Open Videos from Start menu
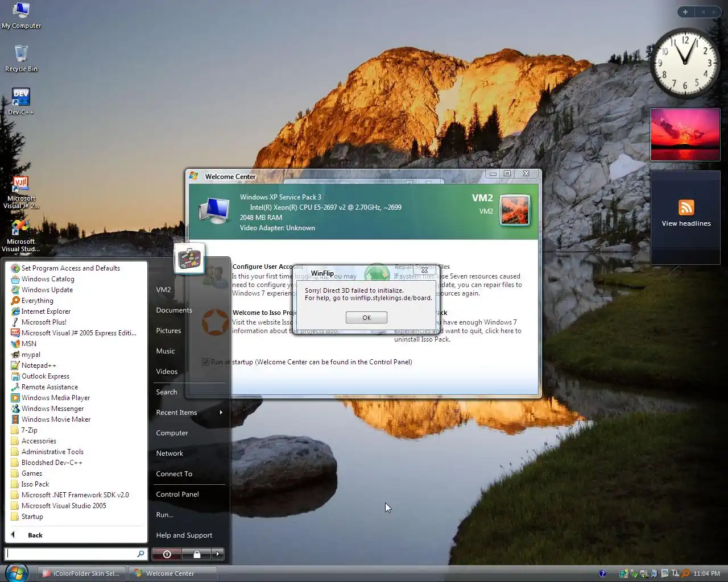The width and height of the screenshot is (728, 582). 167,372
